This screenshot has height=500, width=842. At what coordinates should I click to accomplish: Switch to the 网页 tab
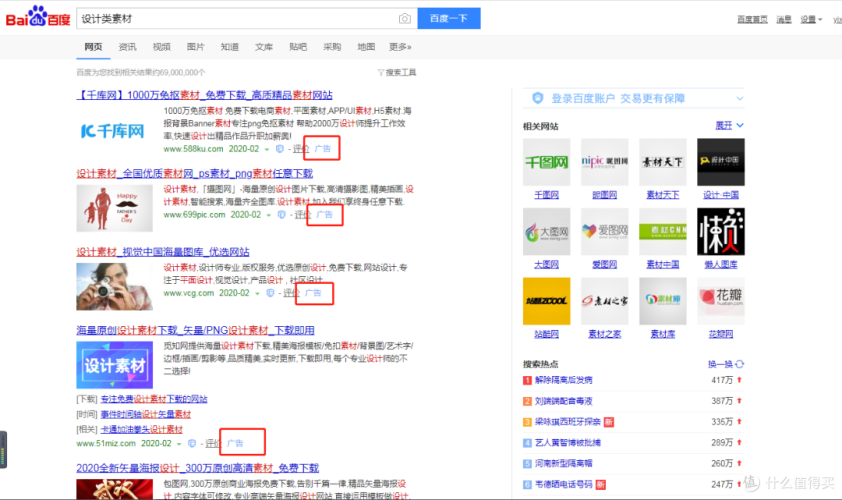(93, 47)
